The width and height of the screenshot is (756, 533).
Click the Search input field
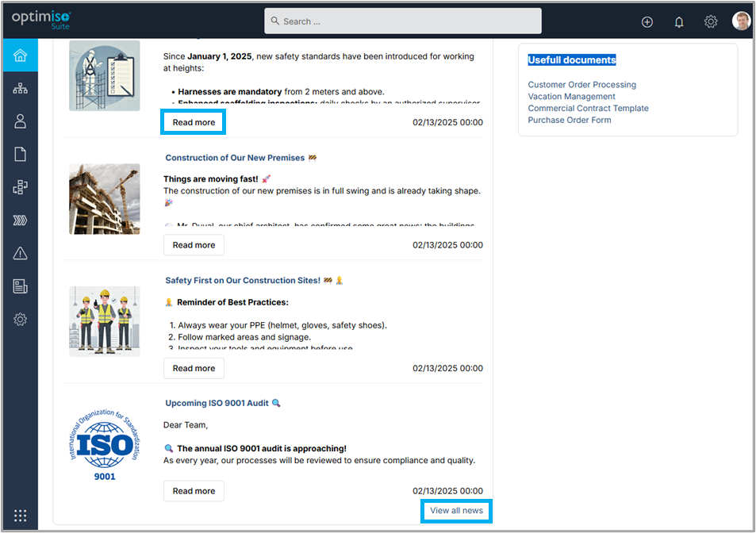(403, 21)
